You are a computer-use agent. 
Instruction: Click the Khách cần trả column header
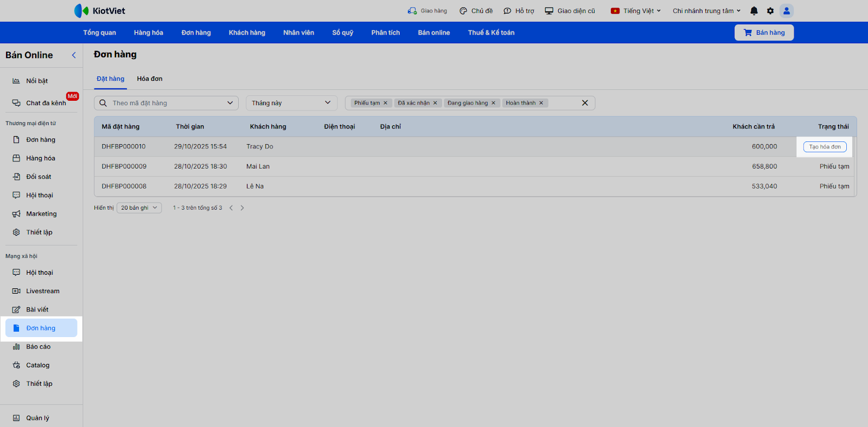pyautogui.click(x=754, y=127)
